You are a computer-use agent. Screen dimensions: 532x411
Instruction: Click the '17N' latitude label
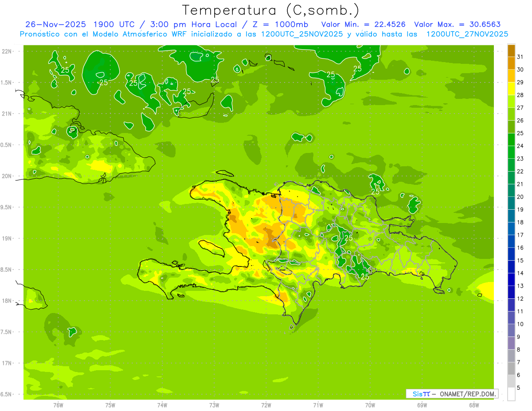7,363
